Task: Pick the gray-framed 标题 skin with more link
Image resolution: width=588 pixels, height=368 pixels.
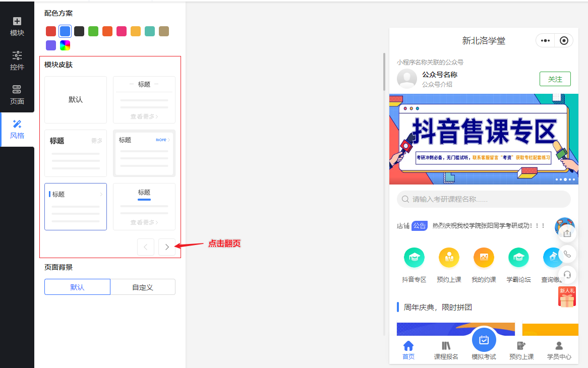Action: 144,153
